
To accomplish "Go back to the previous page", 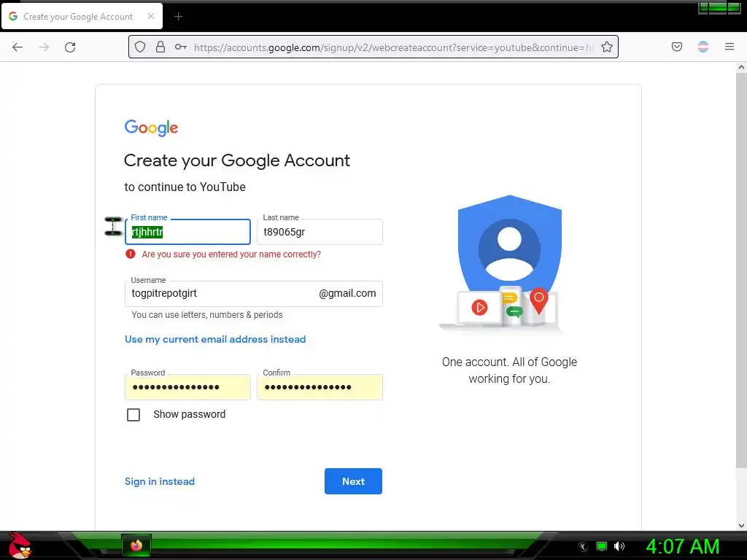I will 18,47.
